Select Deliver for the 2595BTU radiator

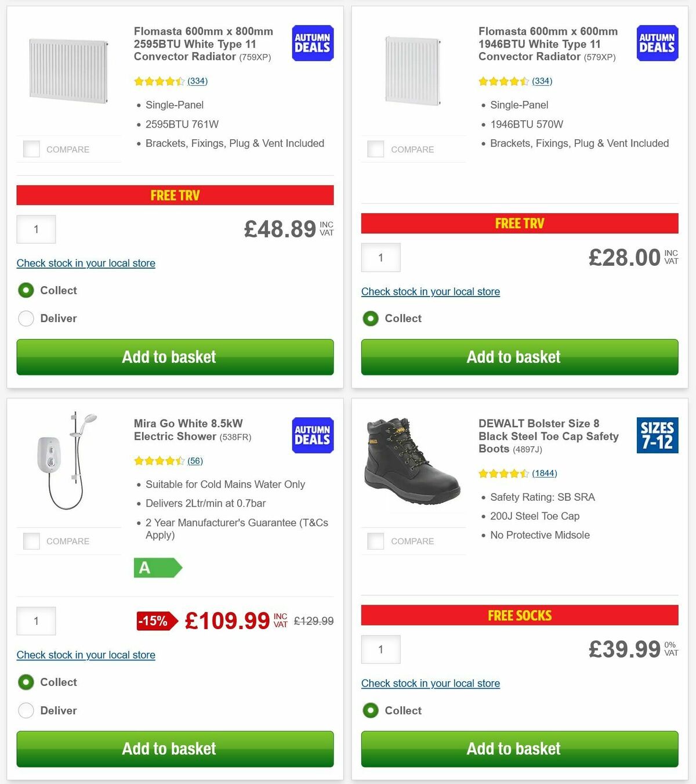coord(26,318)
